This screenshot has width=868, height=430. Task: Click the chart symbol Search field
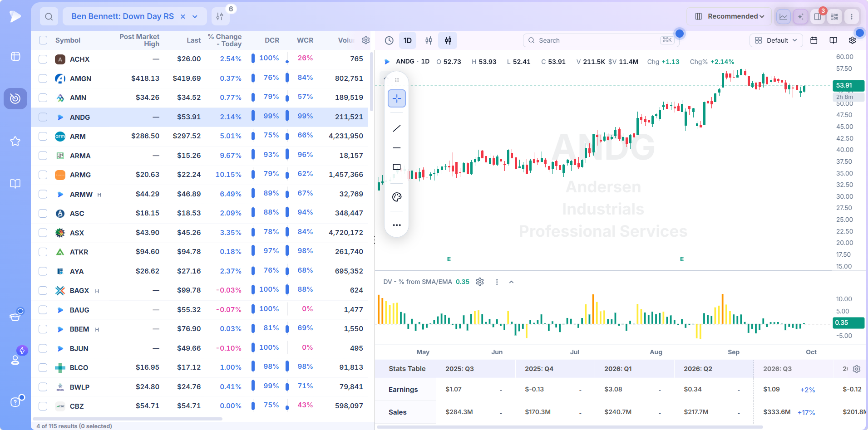click(601, 40)
